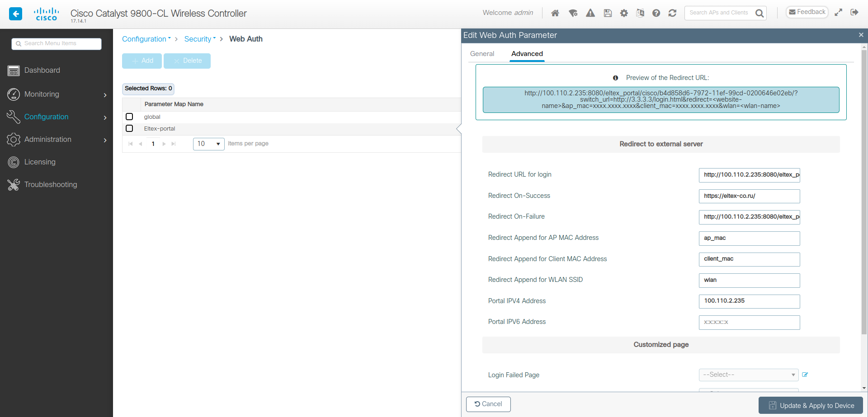Click the Parameter Map Name column header

click(174, 104)
